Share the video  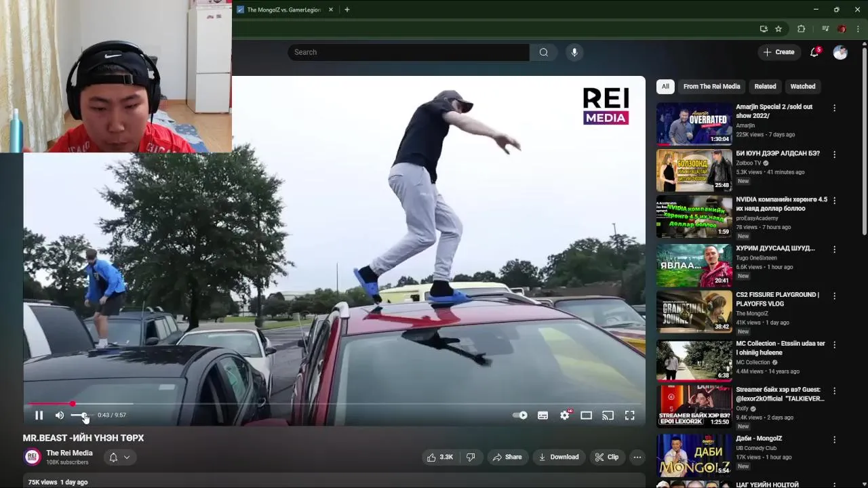pyautogui.click(x=507, y=457)
